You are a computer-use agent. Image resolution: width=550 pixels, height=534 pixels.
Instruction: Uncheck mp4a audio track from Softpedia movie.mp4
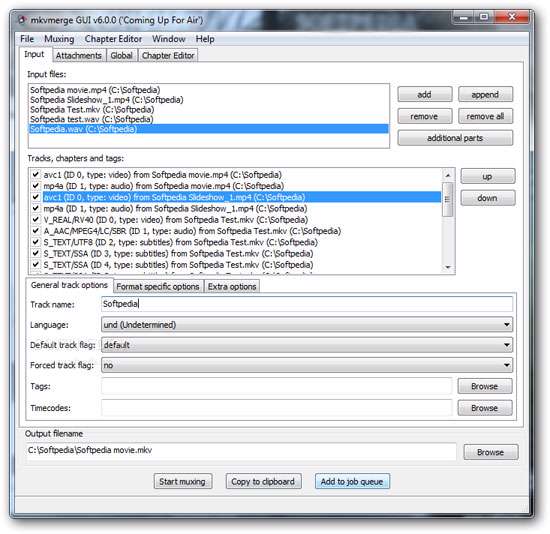coord(35,186)
